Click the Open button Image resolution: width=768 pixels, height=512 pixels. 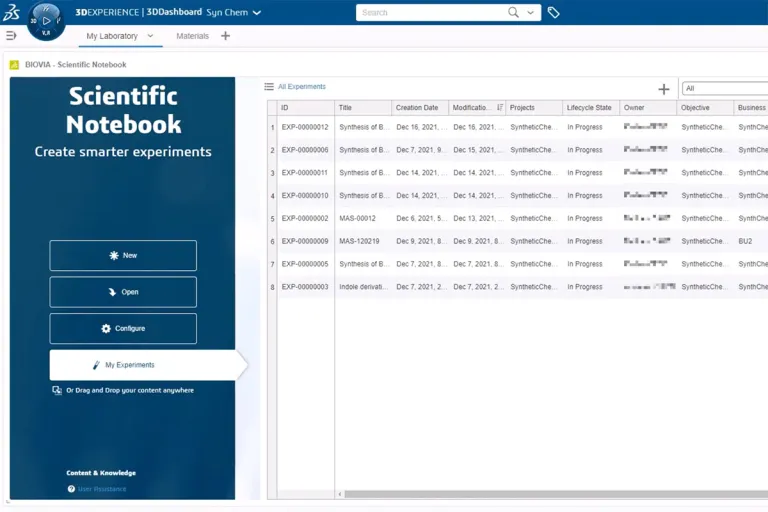[123, 292]
